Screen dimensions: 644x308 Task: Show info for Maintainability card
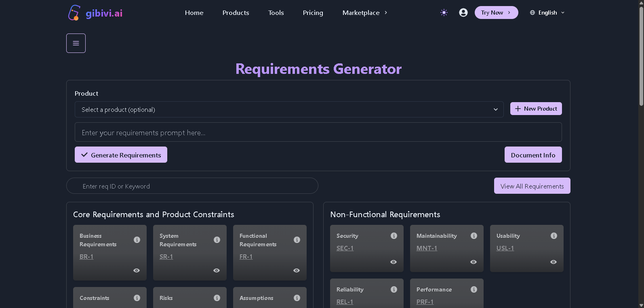[474, 236]
